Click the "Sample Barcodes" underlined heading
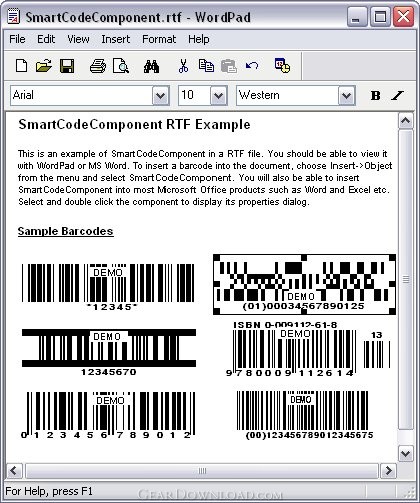 (65, 231)
